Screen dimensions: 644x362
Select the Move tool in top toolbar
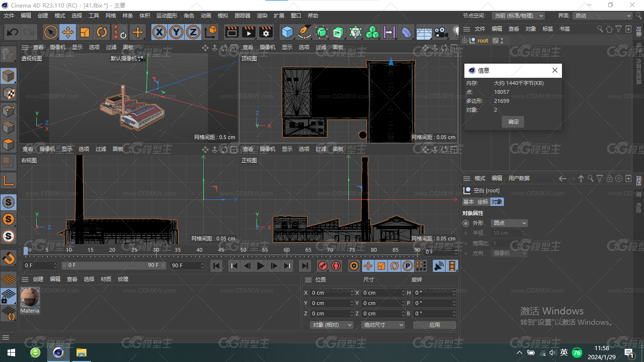[x=68, y=32]
